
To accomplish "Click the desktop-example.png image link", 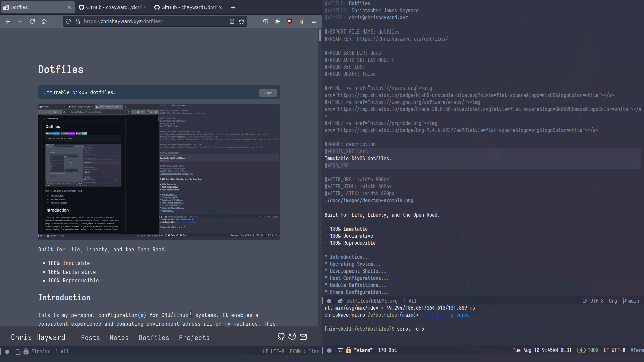I will pos(368,201).
